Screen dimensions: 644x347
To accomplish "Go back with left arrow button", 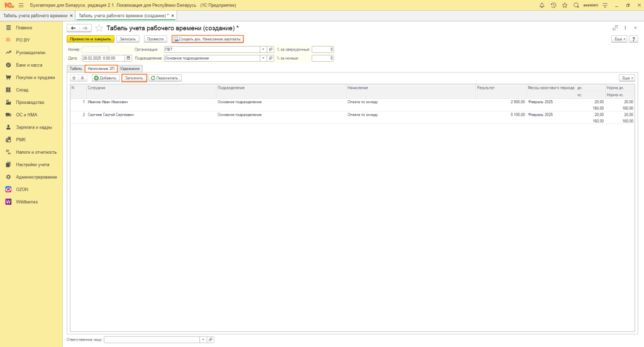I will [x=73, y=28].
